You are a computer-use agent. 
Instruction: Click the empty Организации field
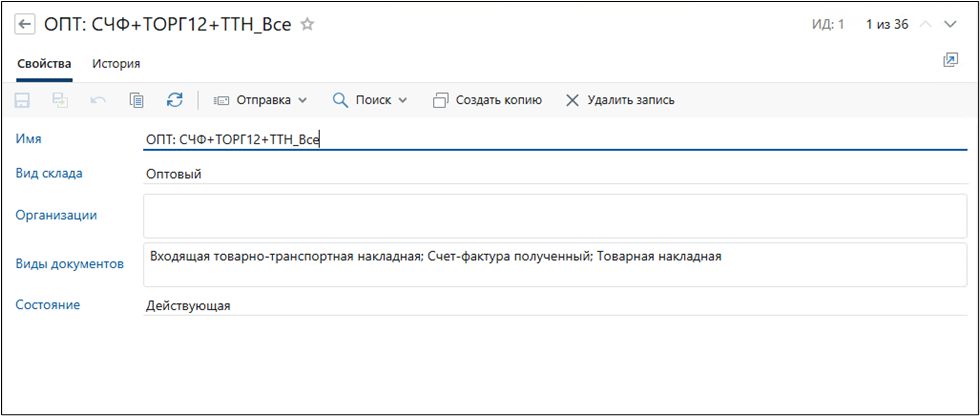(x=555, y=216)
